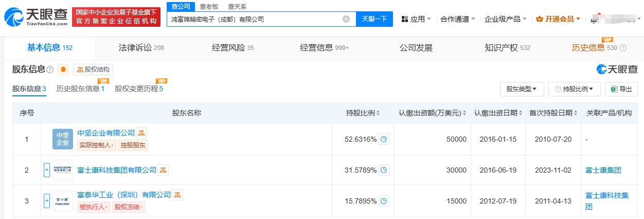Expand row 2 富士康科技集团 with plus

(x=47, y=170)
